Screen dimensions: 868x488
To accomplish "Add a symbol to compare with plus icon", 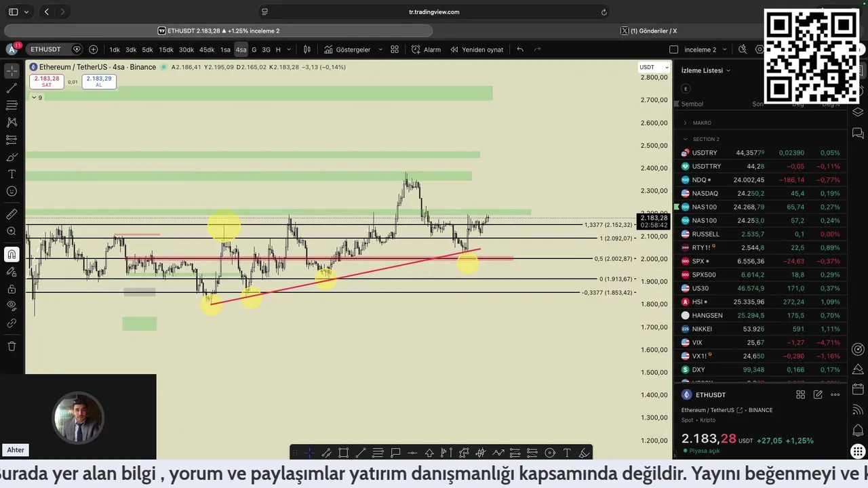I will 93,49.
